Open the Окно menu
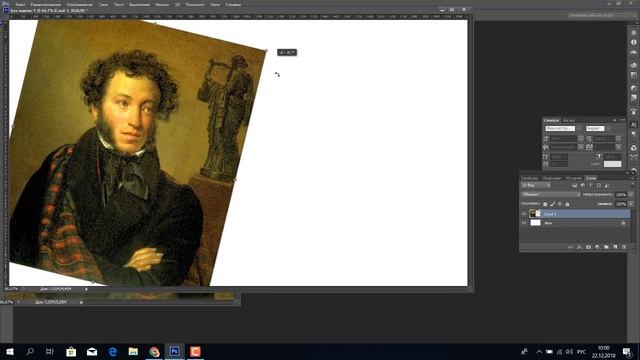This screenshot has height=360, width=640. click(215, 4)
